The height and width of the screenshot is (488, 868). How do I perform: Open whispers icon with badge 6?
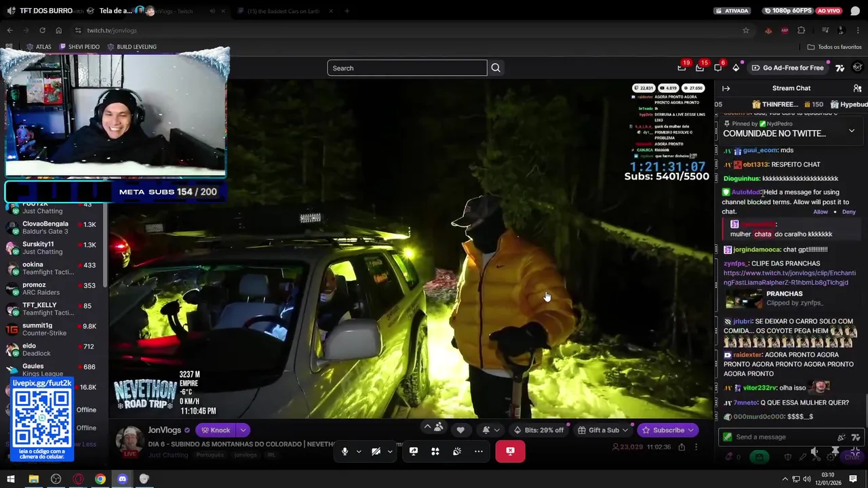718,68
